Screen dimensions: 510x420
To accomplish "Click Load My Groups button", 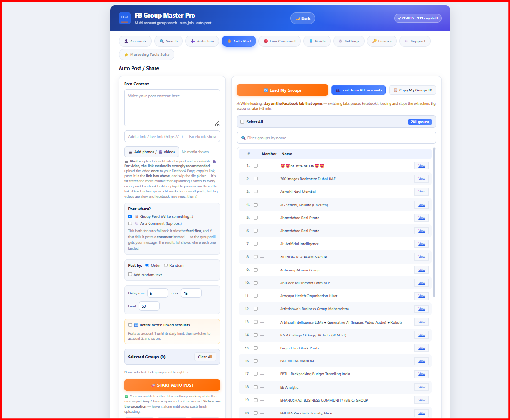I will click(x=282, y=90).
